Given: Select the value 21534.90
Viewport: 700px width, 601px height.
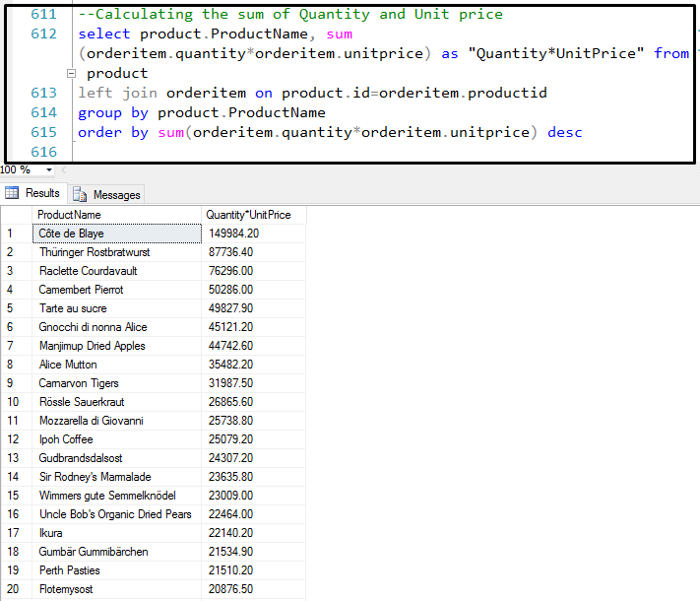Looking at the screenshot, I should [x=254, y=553].
